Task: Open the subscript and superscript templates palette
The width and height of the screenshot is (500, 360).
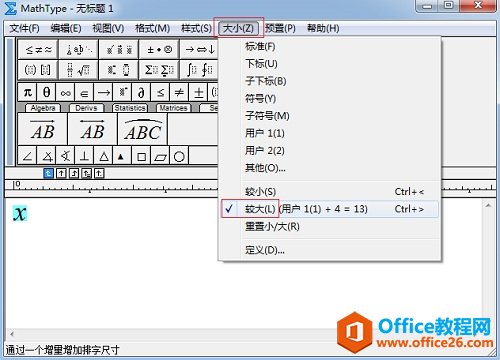Action: tap(119, 70)
